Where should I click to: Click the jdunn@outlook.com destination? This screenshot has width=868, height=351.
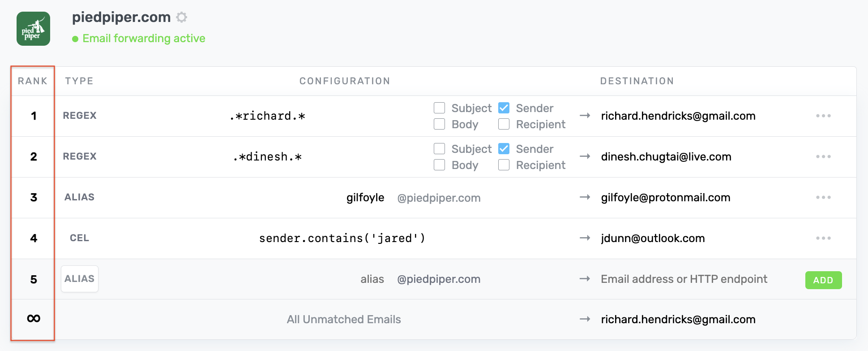coord(653,238)
